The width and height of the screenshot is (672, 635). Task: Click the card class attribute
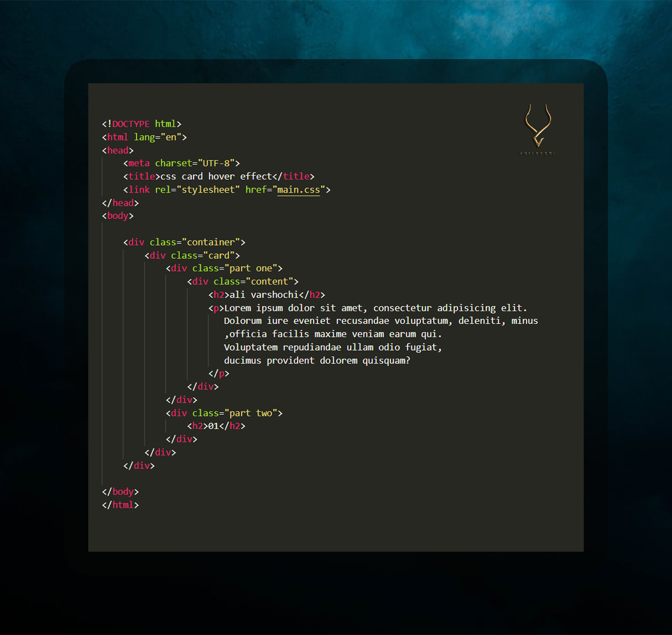(x=220, y=255)
